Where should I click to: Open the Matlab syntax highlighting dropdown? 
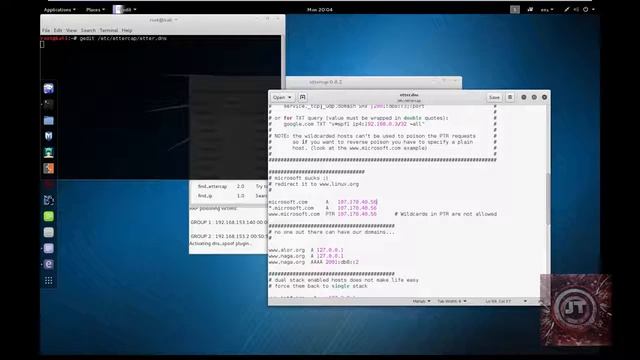point(421,301)
